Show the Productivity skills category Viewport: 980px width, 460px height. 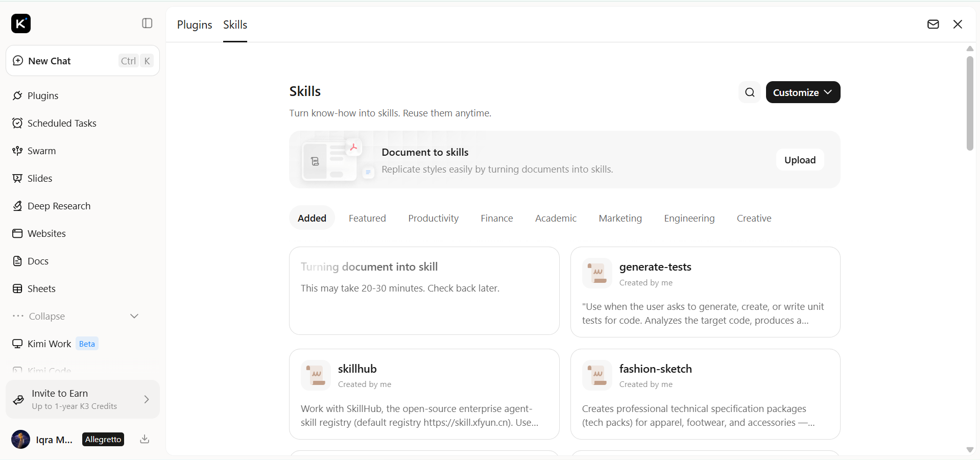click(x=434, y=218)
